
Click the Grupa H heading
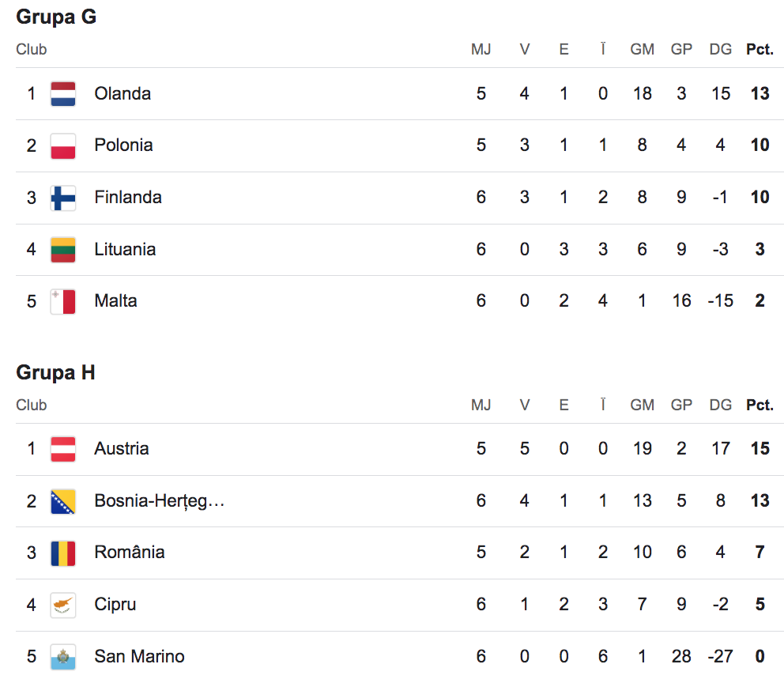pos(55,372)
